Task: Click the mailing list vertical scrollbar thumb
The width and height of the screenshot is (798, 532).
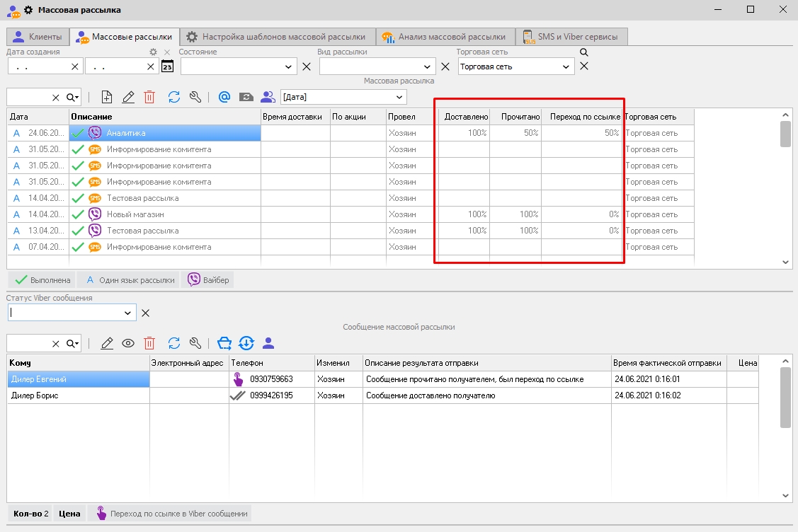Action: click(785, 134)
